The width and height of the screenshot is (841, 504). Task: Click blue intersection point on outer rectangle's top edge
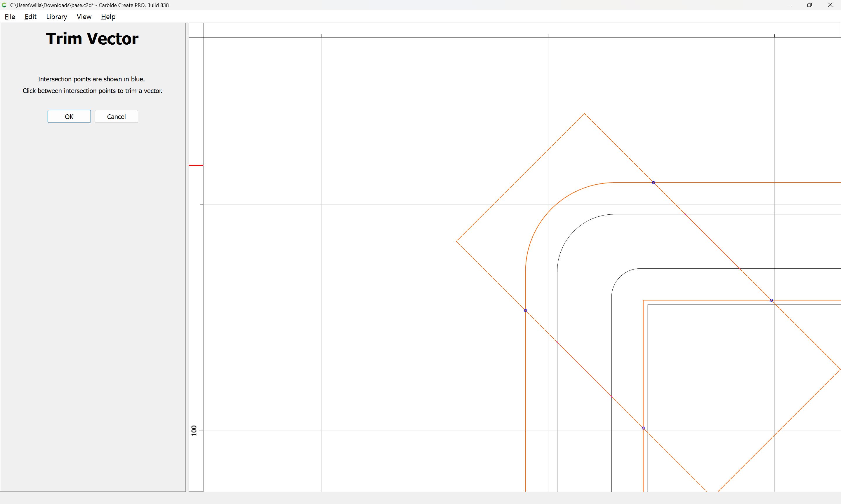(653, 183)
